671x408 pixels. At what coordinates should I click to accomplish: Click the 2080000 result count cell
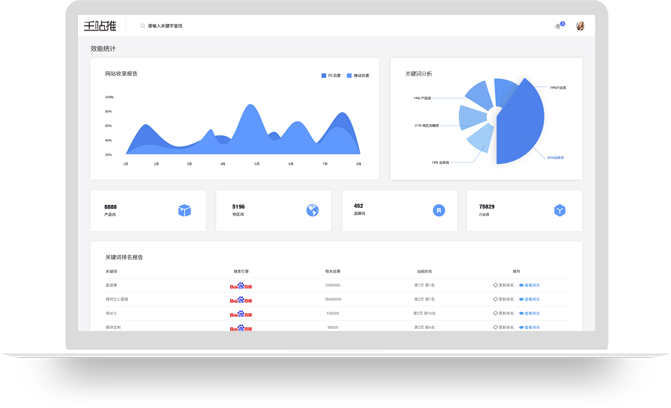pos(333,285)
